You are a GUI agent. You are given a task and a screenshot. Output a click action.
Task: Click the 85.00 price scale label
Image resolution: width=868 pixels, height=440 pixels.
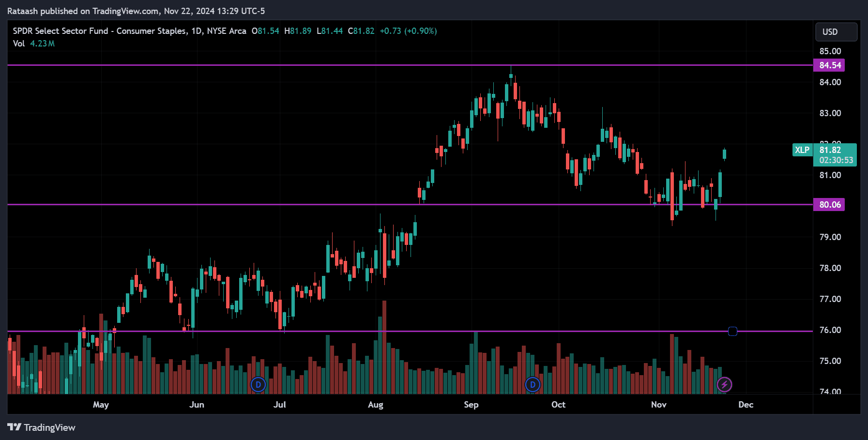tap(830, 51)
